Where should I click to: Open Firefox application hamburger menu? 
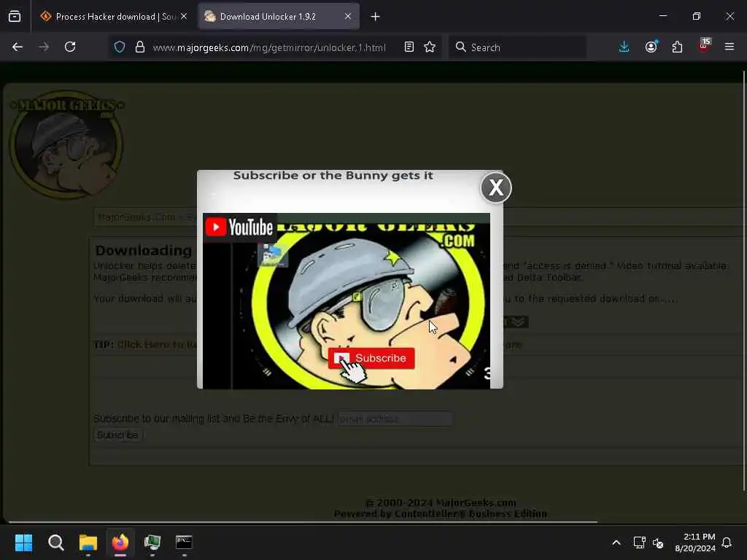(x=729, y=47)
